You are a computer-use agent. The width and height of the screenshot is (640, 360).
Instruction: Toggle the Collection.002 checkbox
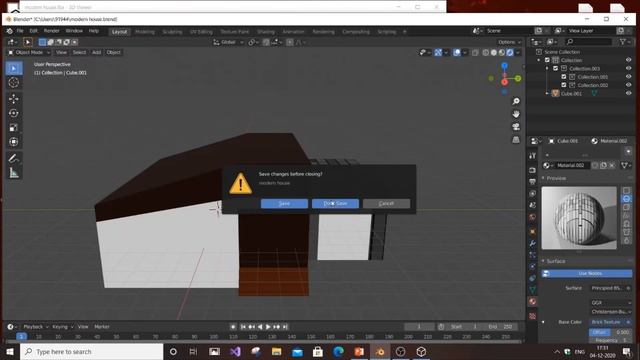[564, 85]
